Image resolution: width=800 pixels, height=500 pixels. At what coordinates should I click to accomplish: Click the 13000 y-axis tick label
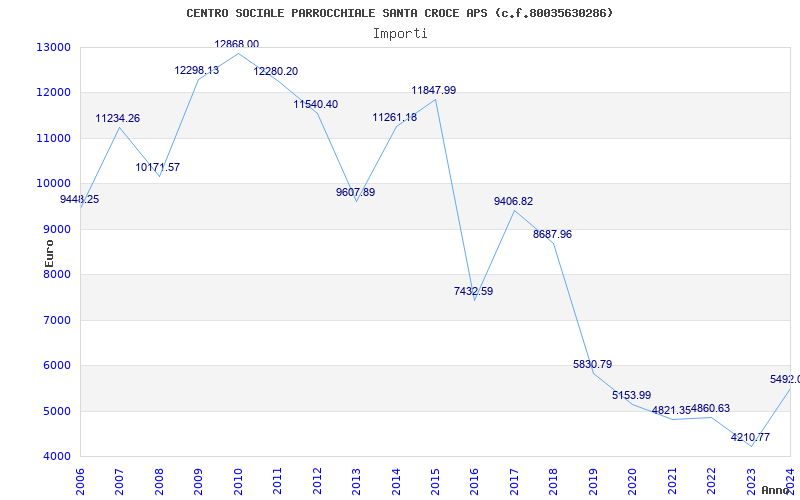click(x=53, y=47)
